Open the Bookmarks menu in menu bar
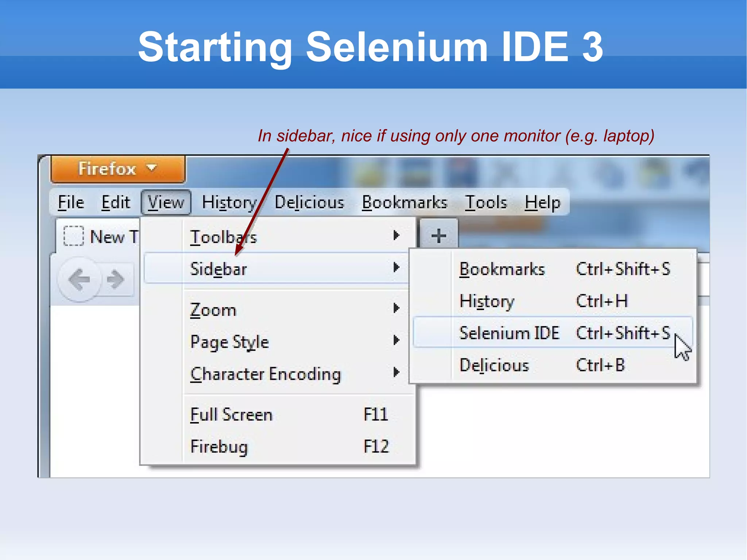The width and height of the screenshot is (747, 560). pyautogui.click(x=405, y=202)
